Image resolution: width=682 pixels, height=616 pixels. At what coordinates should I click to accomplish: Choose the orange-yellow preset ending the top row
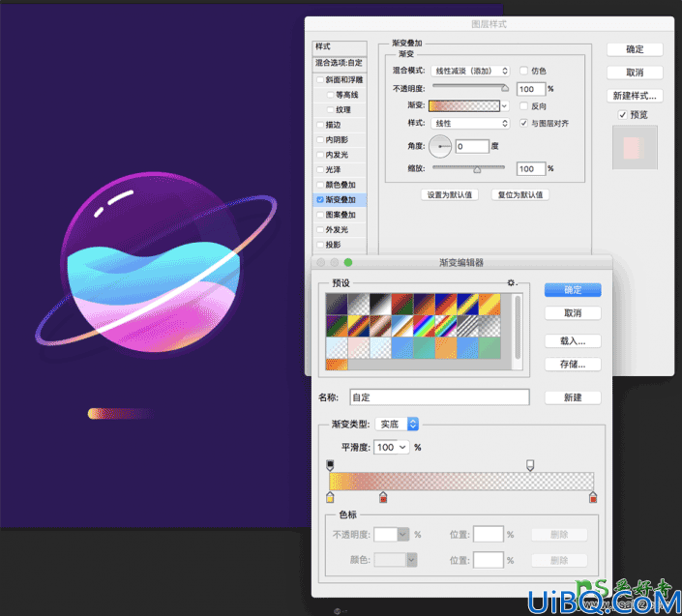point(489,304)
